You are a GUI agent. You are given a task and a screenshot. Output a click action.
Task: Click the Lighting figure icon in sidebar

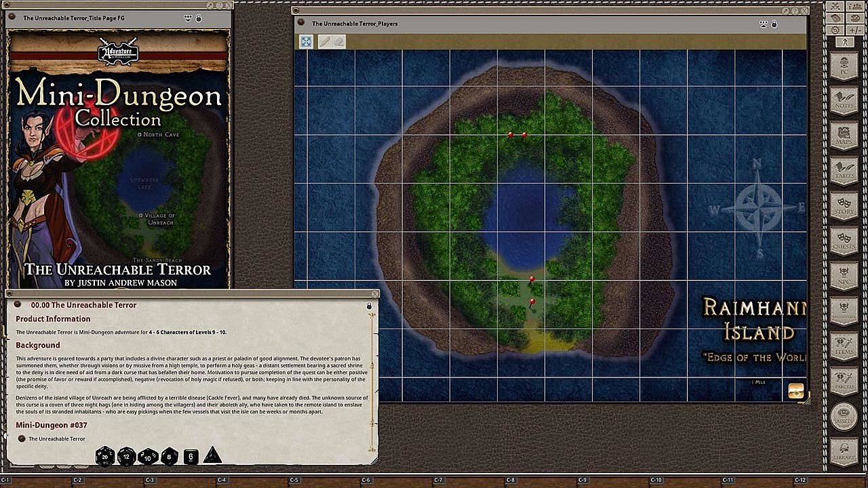tap(845, 42)
